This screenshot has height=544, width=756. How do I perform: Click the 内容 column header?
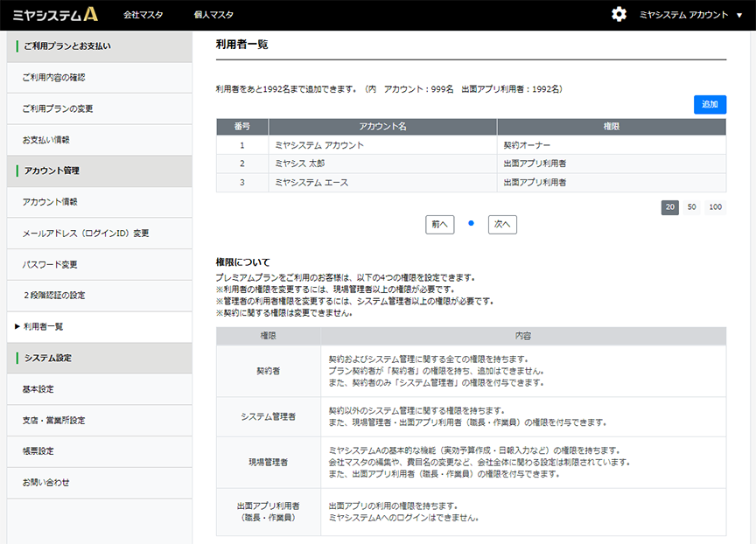[x=523, y=336]
